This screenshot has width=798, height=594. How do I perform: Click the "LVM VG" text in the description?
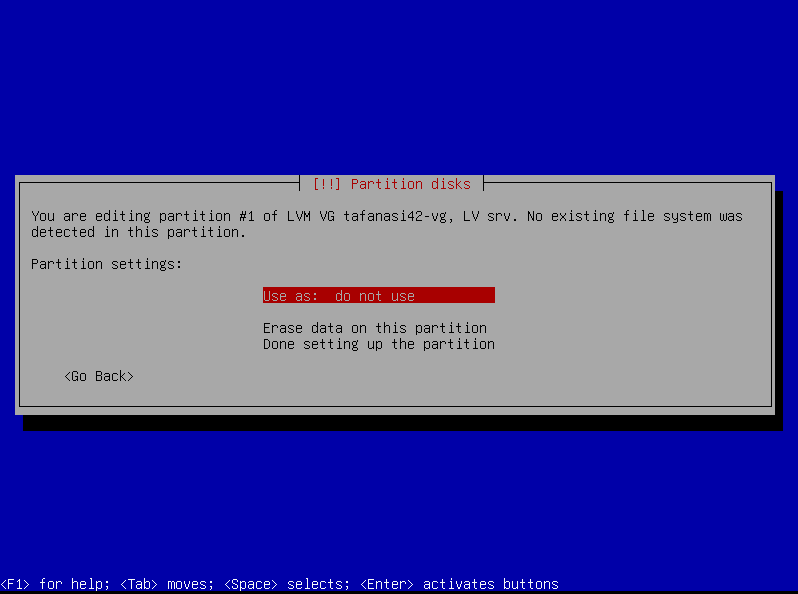[310, 216]
